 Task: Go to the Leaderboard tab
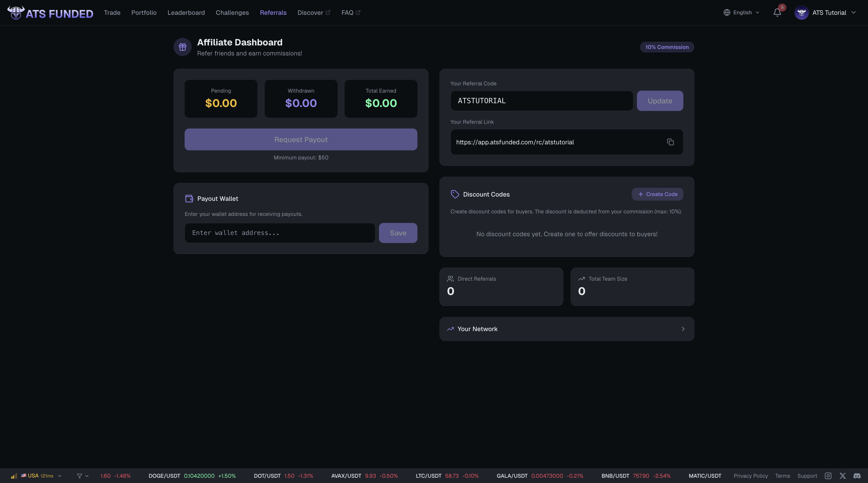186,13
